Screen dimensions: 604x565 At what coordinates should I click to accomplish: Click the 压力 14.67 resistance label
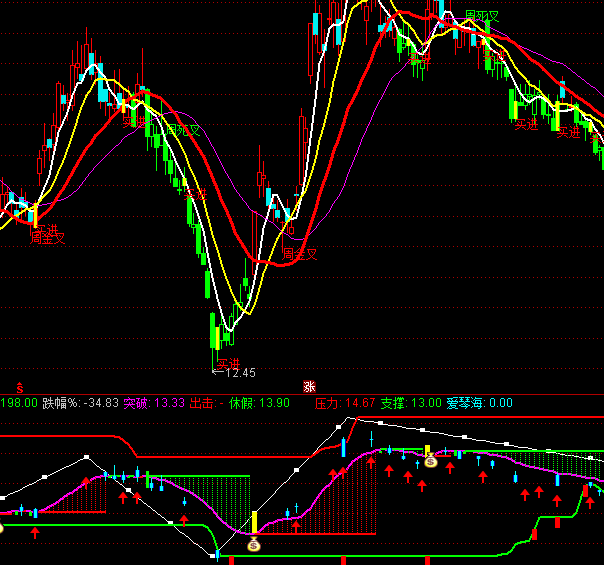coord(345,403)
